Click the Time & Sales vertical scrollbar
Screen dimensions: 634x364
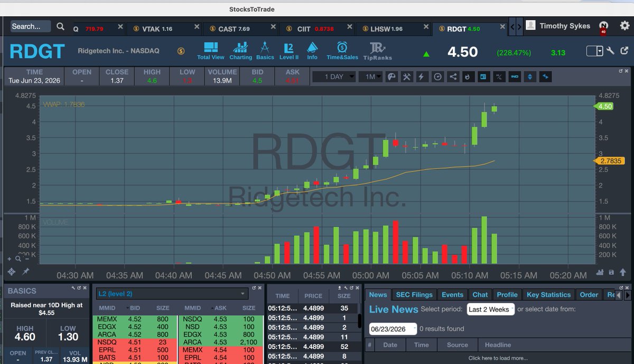click(x=359, y=321)
